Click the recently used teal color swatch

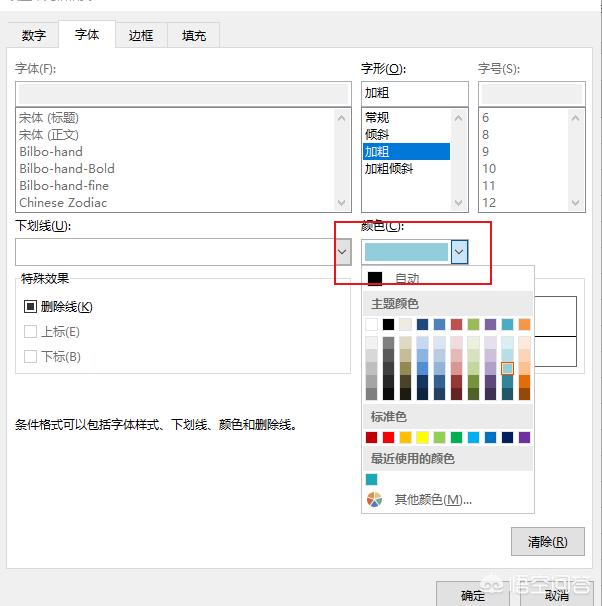tap(372, 479)
